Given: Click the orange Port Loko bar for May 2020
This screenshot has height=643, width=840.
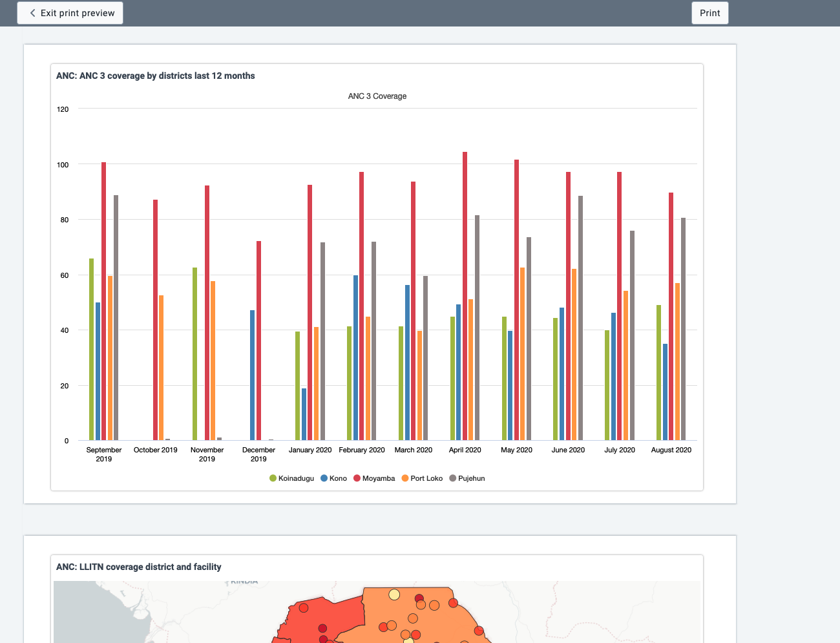Looking at the screenshot, I should coord(523,354).
